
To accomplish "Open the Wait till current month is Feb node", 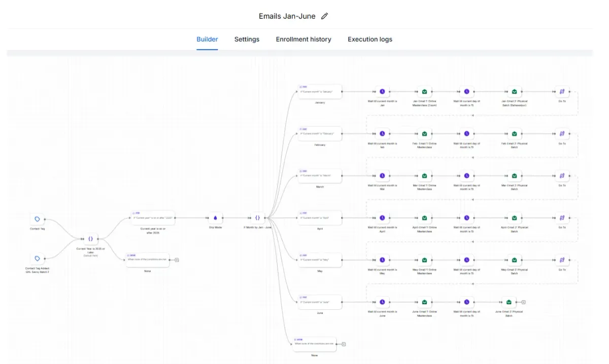I will click(382, 134).
